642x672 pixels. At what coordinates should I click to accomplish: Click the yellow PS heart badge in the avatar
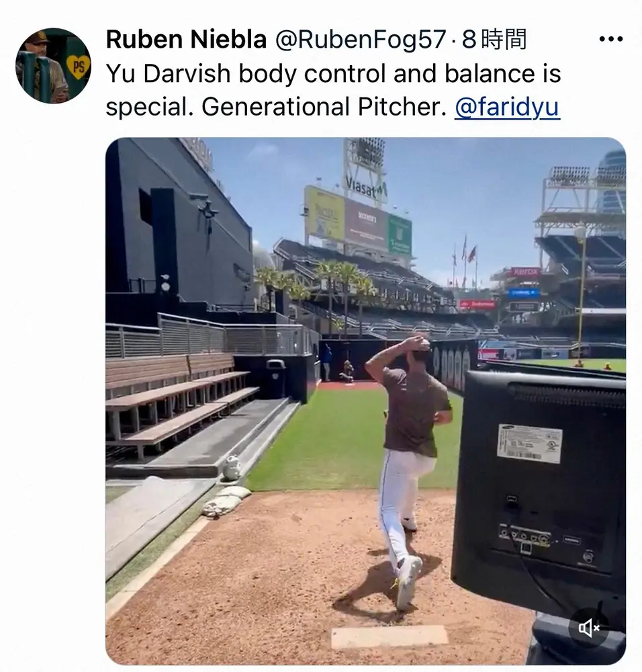(x=79, y=67)
